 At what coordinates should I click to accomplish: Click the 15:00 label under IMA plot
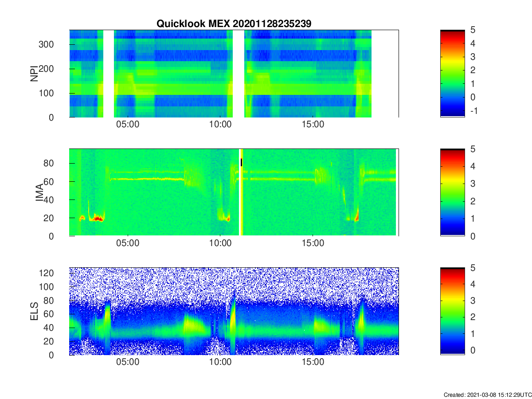(313, 243)
